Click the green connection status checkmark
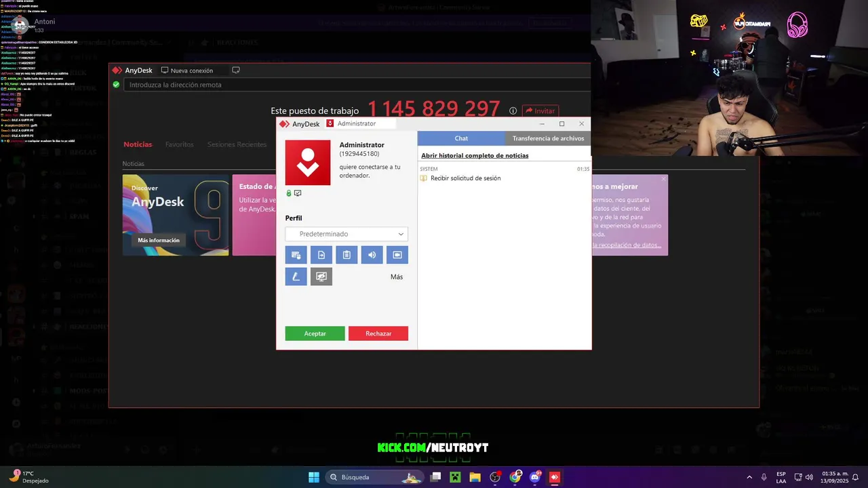This screenshot has height=488, width=868. [x=116, y=85]
